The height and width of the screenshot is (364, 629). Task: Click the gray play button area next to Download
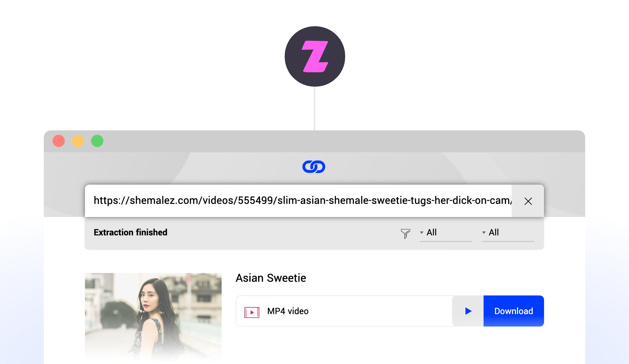pyautogui.click(x=468, y=311)
